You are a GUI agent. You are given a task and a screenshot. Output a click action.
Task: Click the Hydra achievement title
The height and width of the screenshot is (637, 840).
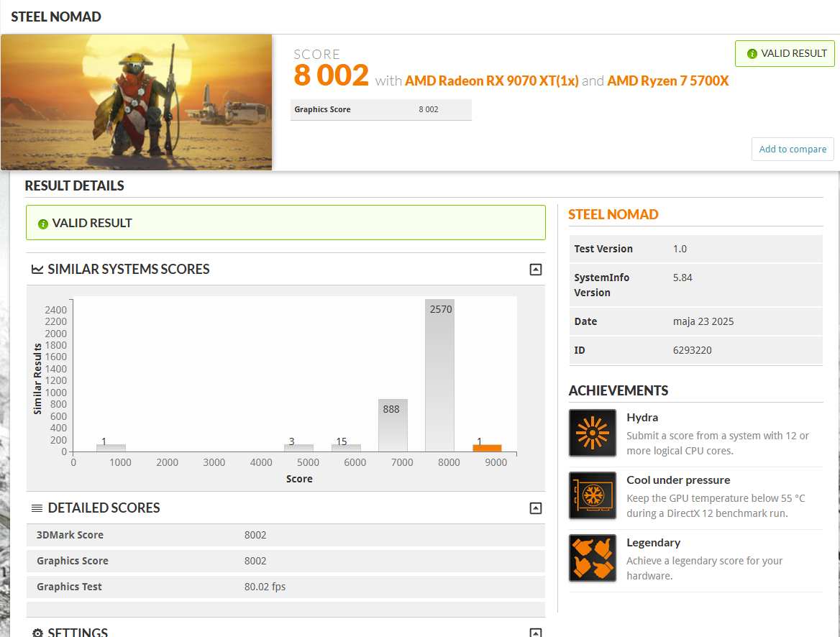642,418
